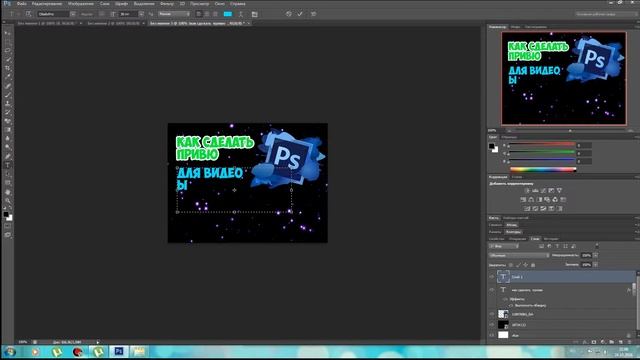Viewport: 640px width, 360px height.
Task: Select the Path Selection tool
Action: tap(8, 174)
